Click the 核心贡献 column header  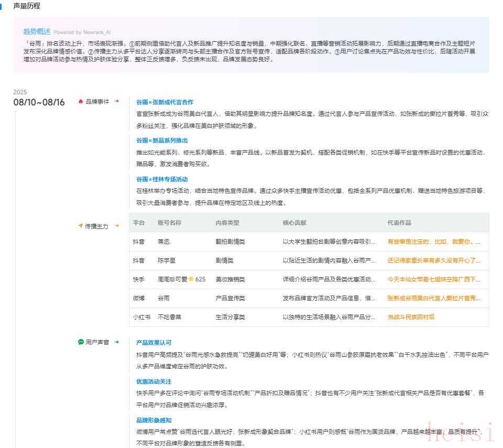(x=294, y=223)
